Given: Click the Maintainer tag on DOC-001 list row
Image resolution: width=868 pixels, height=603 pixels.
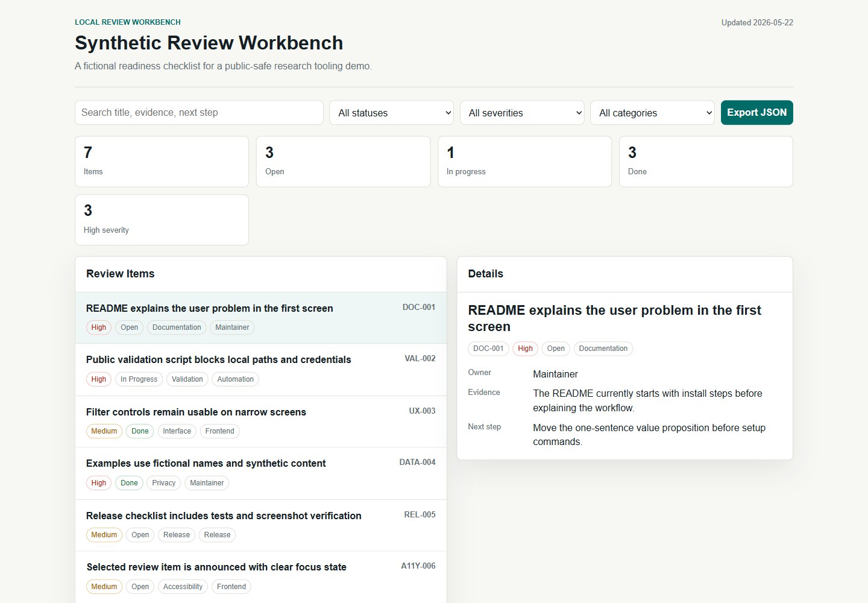Looking at the screenshot, I should (232, 327).
